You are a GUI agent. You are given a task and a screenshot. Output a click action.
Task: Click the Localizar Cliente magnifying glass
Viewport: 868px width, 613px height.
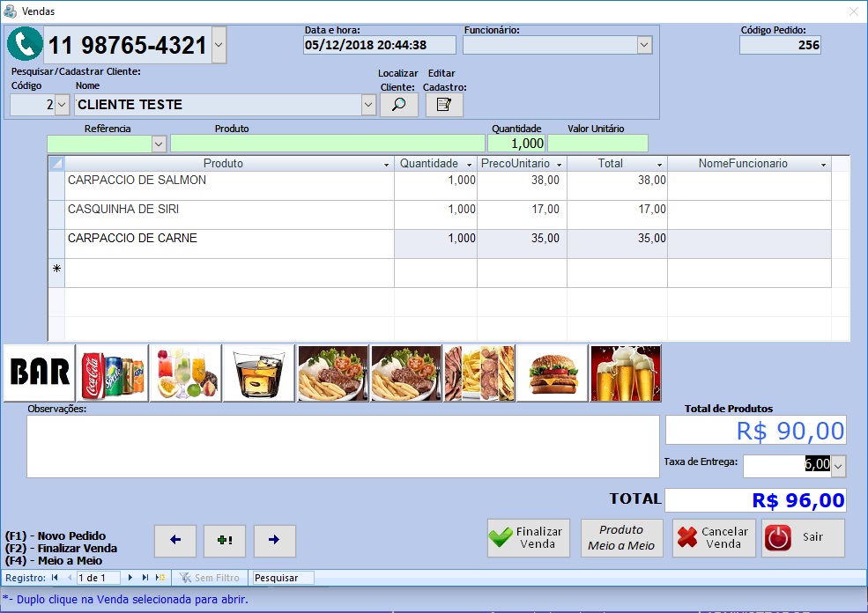pyautogui.click(x=399, y=104)
